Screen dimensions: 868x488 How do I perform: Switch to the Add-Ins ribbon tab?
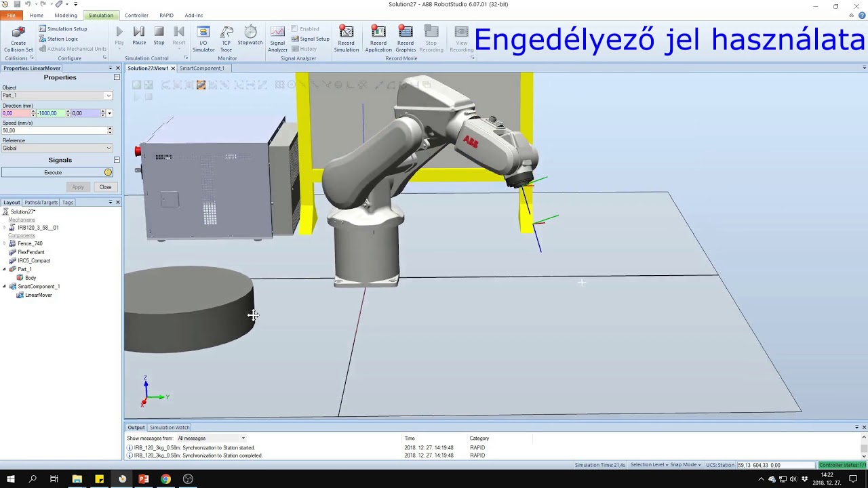[x=194, y=15]
